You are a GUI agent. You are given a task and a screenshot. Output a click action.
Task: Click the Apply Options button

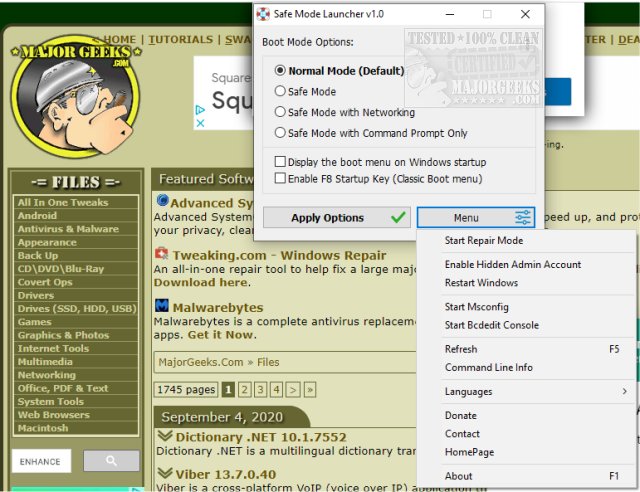click(337, 218)
